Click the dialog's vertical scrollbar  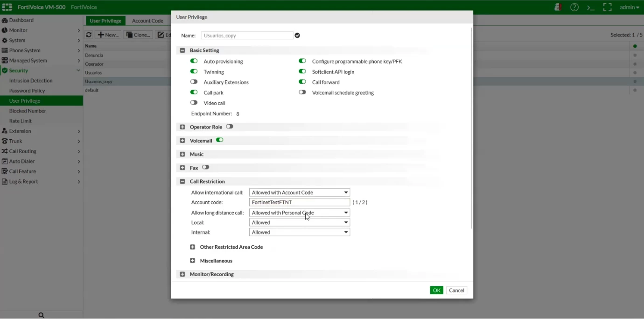click(x=472, y=128)
